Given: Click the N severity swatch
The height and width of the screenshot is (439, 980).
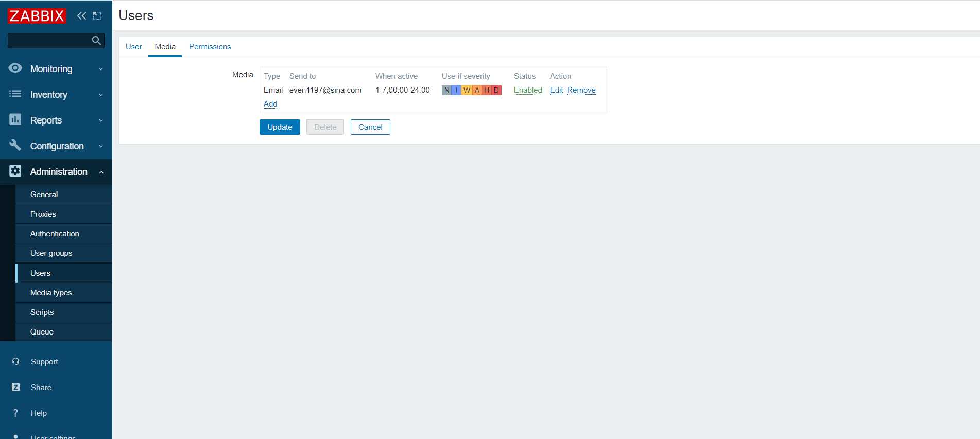Looking at the screenshot, I should pyautogui.click(x=446, y=90).
